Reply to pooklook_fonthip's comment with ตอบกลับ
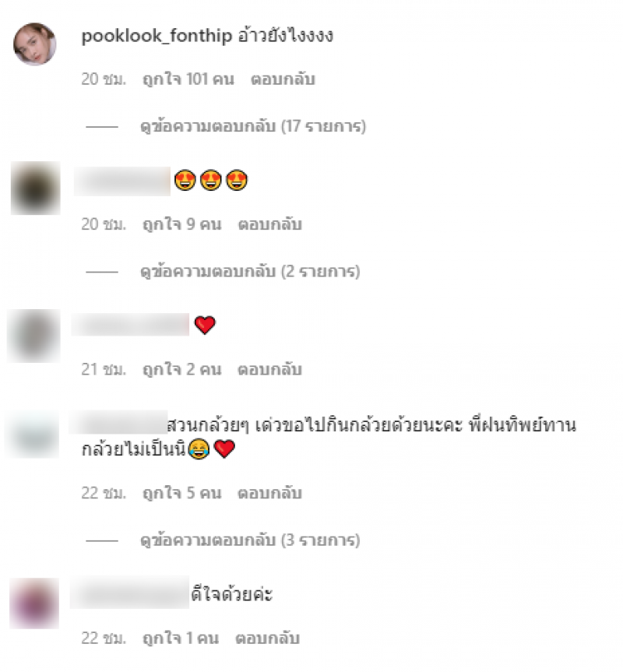Image resolution: width=623 pixels, height=672 pixels. (283, 79)
